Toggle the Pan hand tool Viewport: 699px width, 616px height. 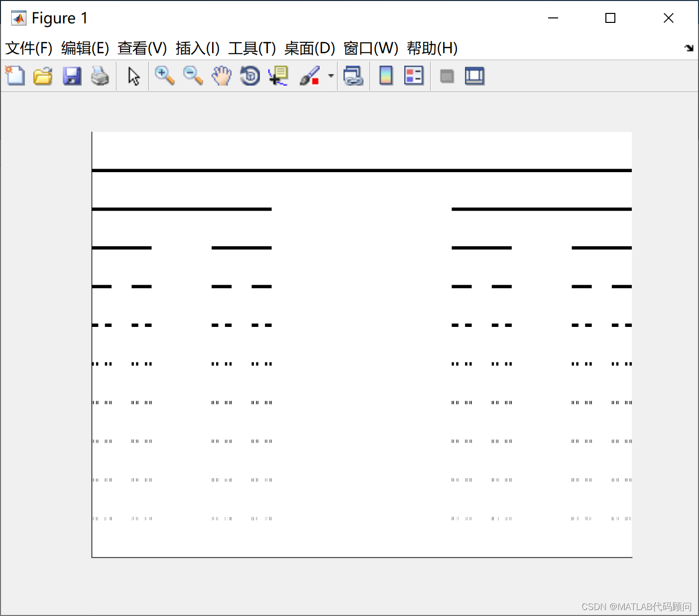pos(221,76)
